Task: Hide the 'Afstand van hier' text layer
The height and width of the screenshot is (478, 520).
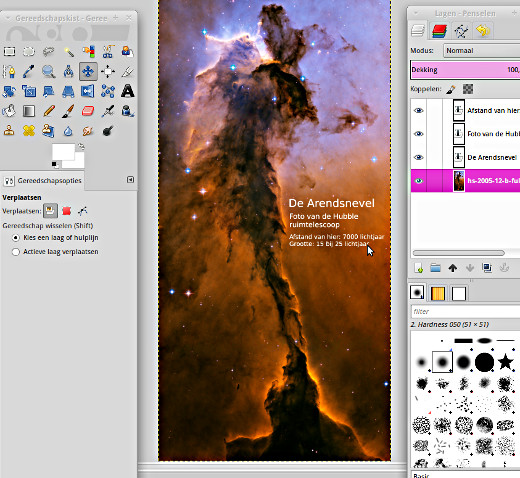Action: 419,110
